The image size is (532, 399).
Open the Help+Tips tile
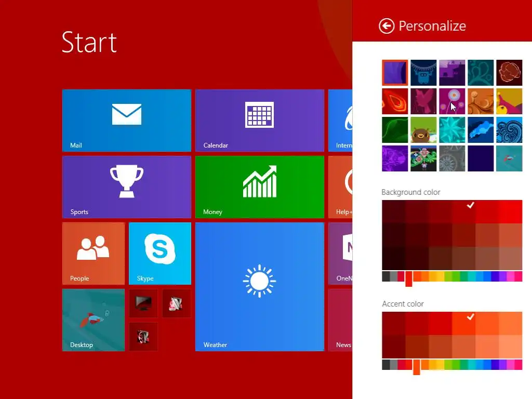(340, 187)
